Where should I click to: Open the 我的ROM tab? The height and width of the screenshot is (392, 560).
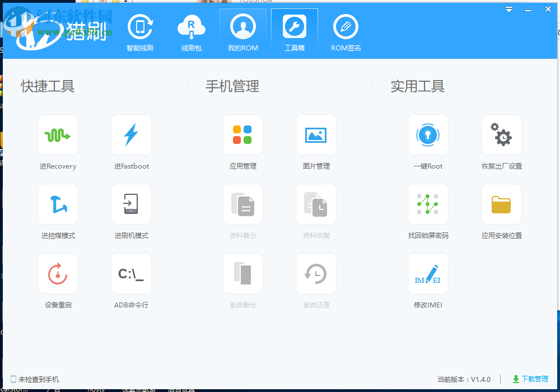(x=243, y=31)
